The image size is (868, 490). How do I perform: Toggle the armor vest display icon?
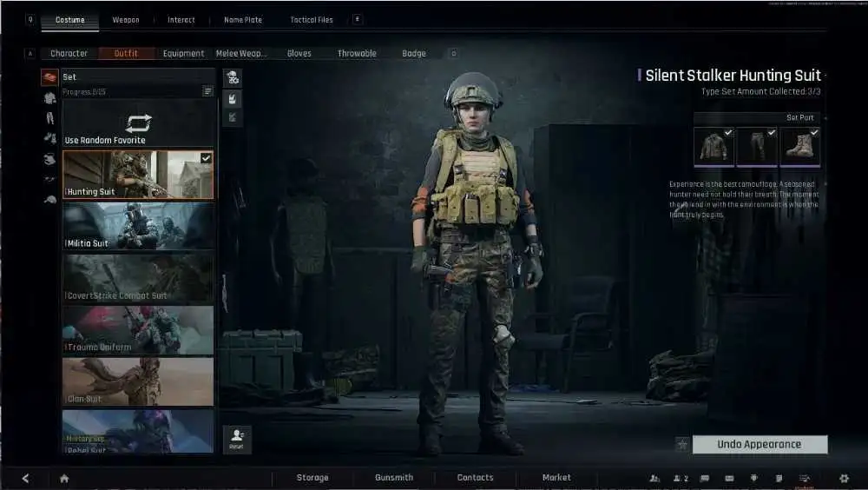[233, 99]
